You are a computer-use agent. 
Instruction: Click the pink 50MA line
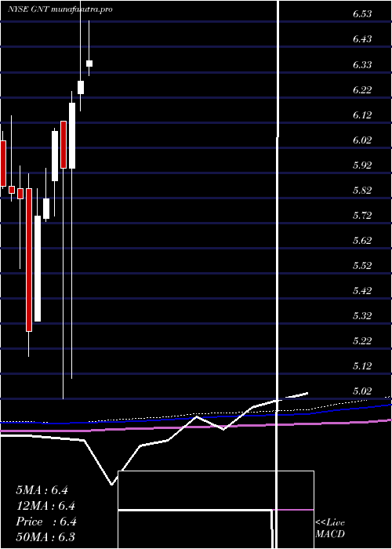pyautogui.click(x=196, y=426)
